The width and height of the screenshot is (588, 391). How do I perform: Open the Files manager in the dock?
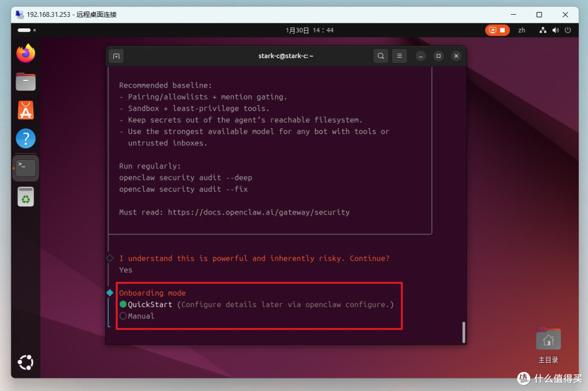click(x=26, y=82)
